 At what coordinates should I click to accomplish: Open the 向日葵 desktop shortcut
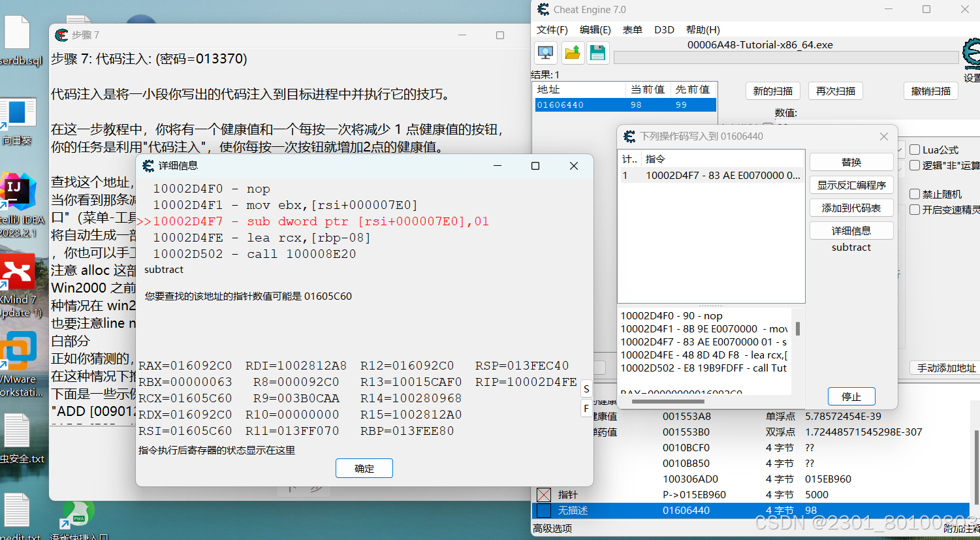pyautogui.click(x=17, y=122)
